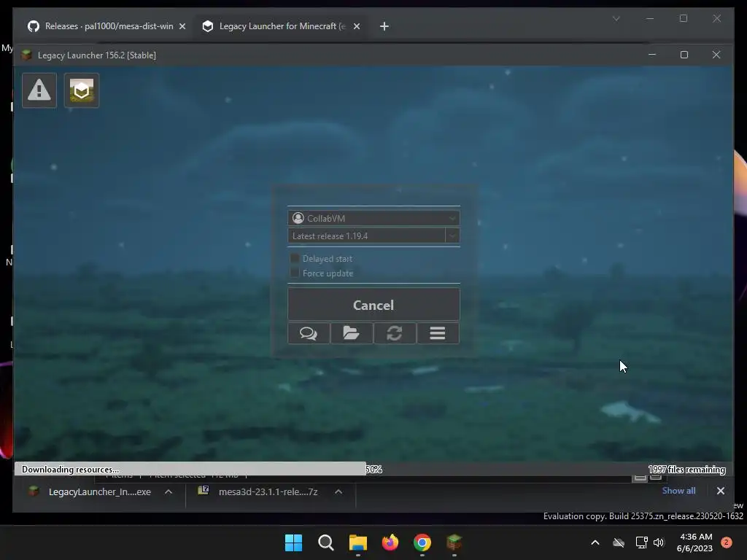This screenshot has height=560, width=747.
Task: Open Windows taskbar search
Action: click(326, 542)
